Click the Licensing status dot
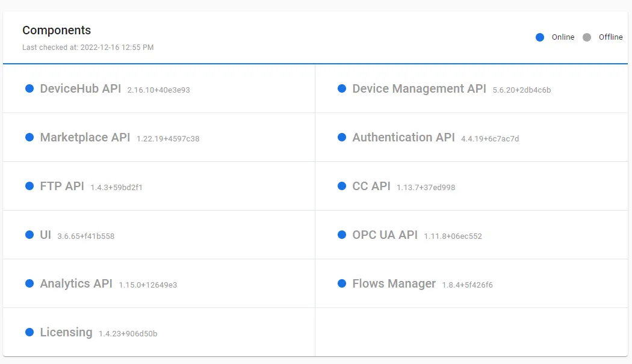The image size is (632, 364). 29,333
